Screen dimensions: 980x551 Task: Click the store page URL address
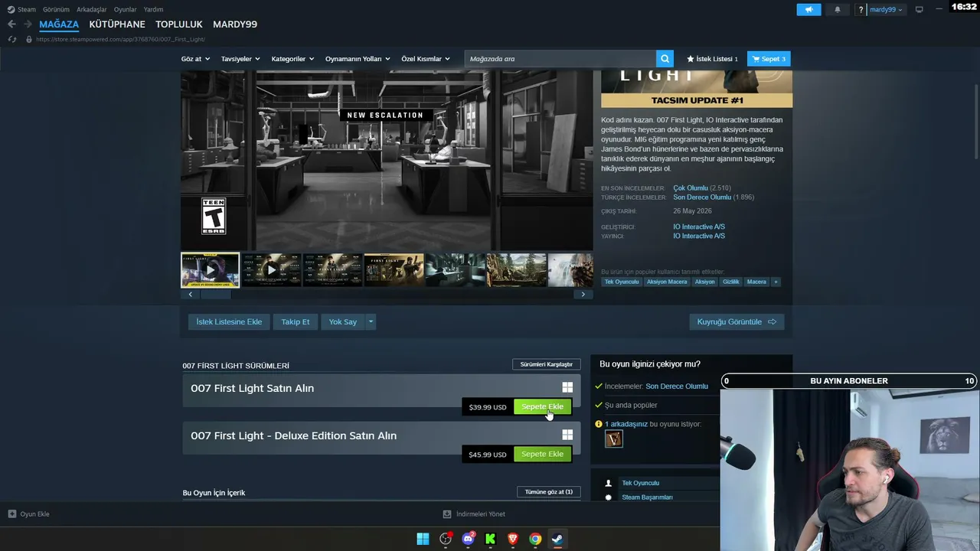(x=120, y=39)
